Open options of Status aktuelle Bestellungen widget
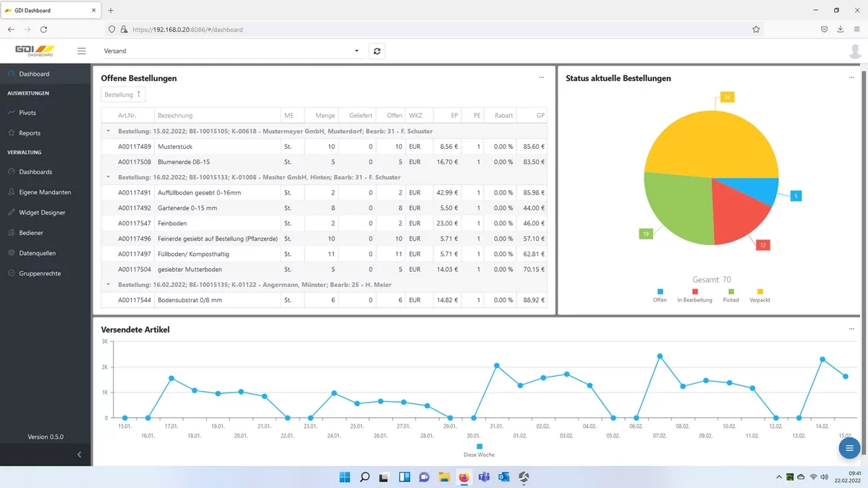The height and width of the screenshot is (488, 868). click(x=851, y=77)
